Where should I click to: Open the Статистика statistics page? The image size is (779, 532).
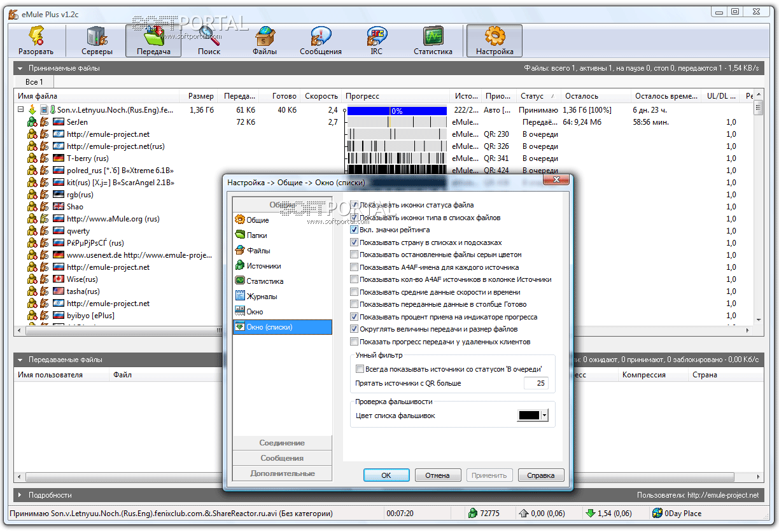[x=433, y=41]
